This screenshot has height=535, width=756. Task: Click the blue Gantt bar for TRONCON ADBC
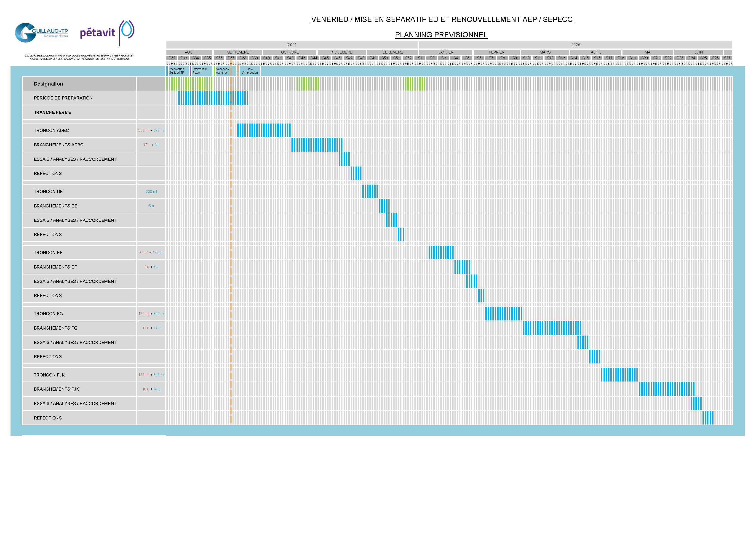coord(264,130)
